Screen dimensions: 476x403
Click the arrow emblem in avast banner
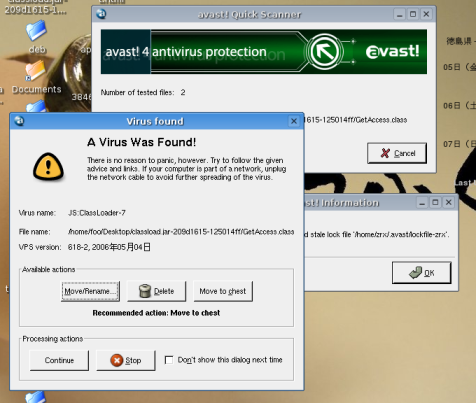coord(324,52)
